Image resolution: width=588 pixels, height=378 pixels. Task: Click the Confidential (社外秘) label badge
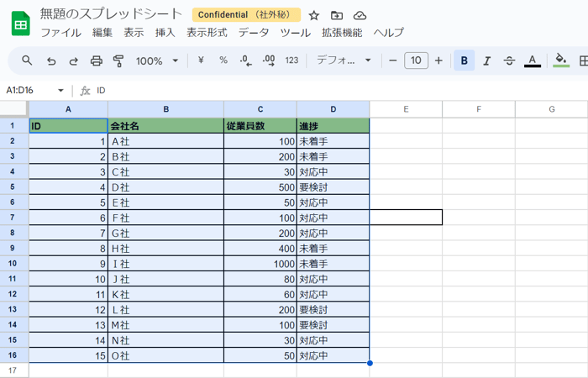click(x=246, y=14)
